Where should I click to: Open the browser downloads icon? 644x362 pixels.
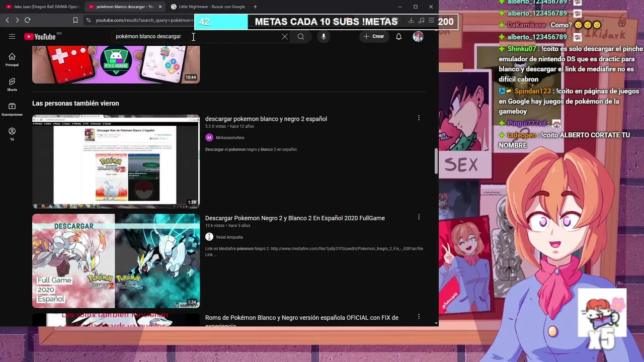411,20
